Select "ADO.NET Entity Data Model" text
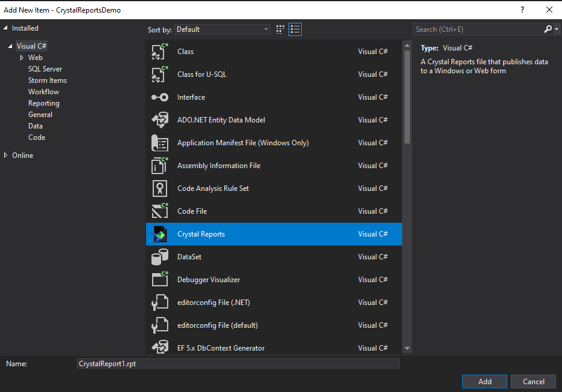 pos(221,120)
